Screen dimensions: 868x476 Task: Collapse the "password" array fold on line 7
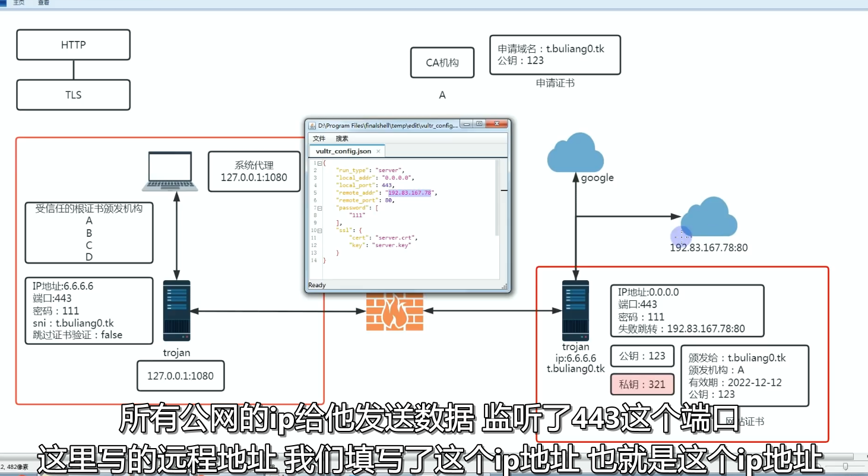pyautogui.click(x=319, y=208)
